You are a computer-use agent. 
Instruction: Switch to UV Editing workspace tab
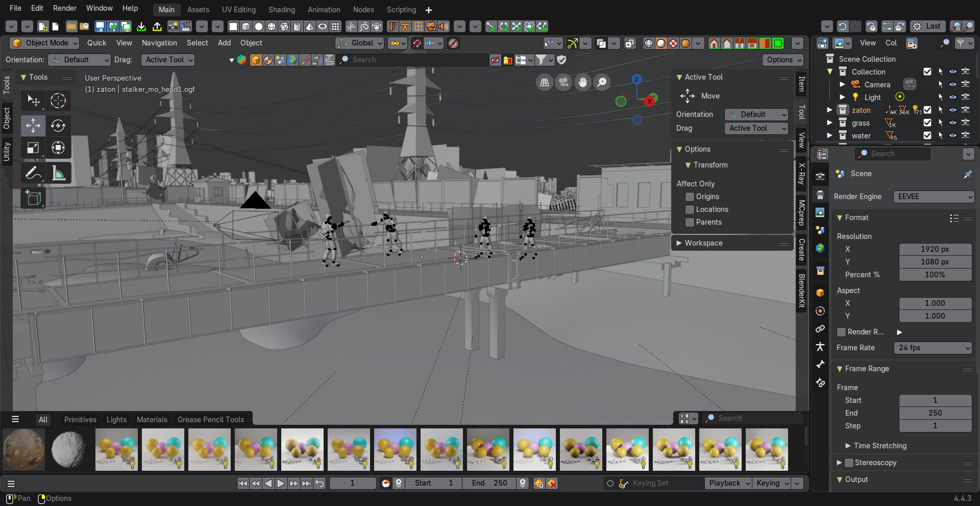[238, 10]
